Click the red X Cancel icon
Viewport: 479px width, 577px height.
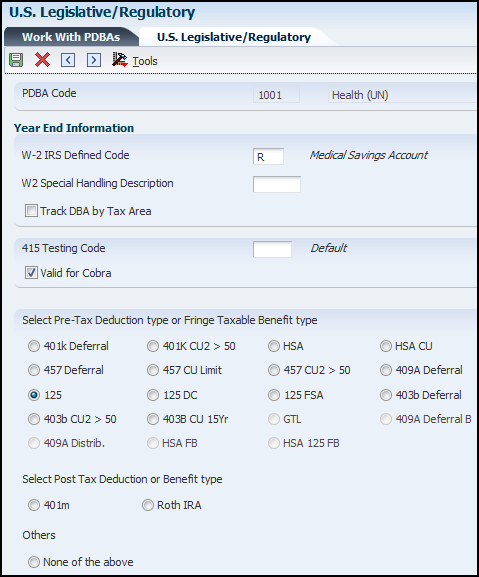pyautogui.click(x=42, y=60)
